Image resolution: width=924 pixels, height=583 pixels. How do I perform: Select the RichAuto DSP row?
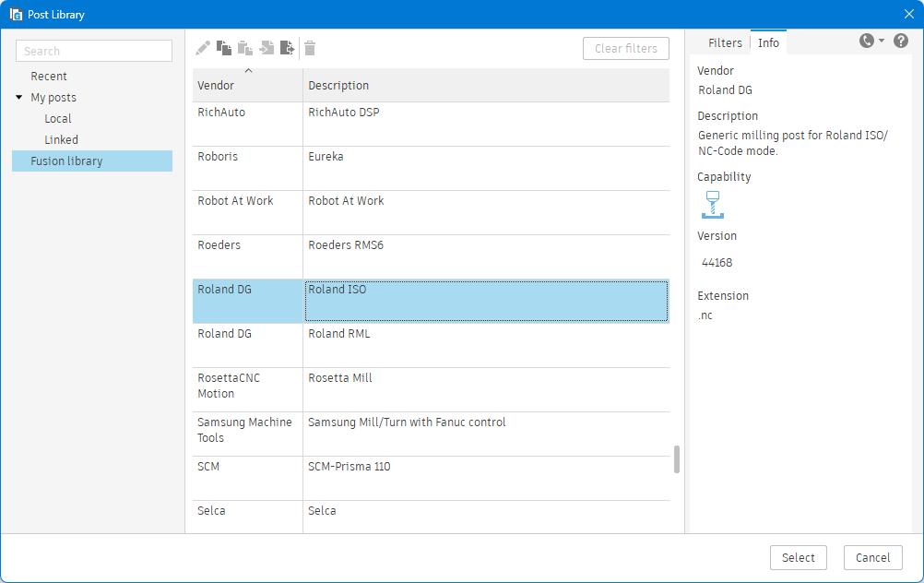pyautogui.click(x=431, y=125)
